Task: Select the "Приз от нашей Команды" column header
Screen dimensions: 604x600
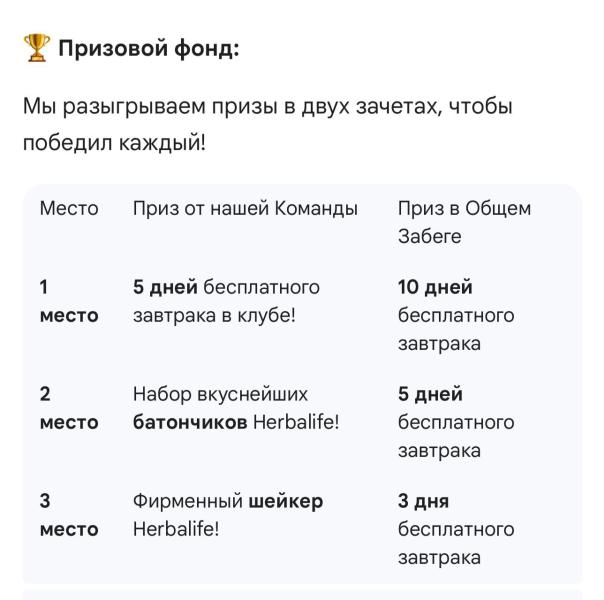Action: [245, 209]
